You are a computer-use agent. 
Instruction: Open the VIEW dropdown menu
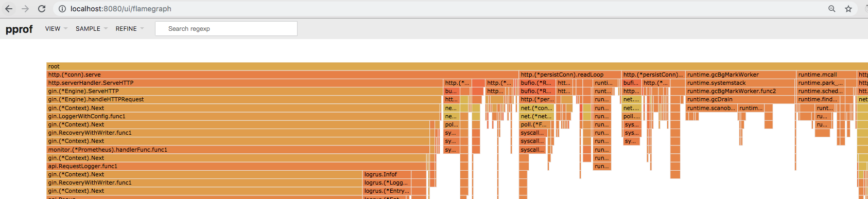[56, 29]
